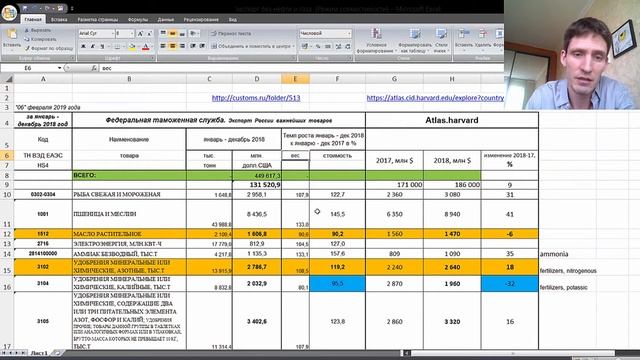The width and height of the screenshot is (640, 360).
Task: Apply accounting currency number format icon
Action: point(304,47)
